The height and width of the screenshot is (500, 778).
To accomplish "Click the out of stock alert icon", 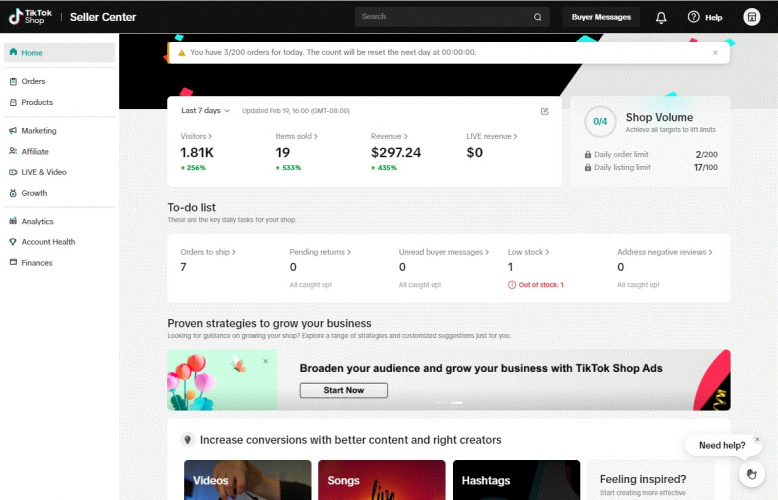I will [512, 285].
